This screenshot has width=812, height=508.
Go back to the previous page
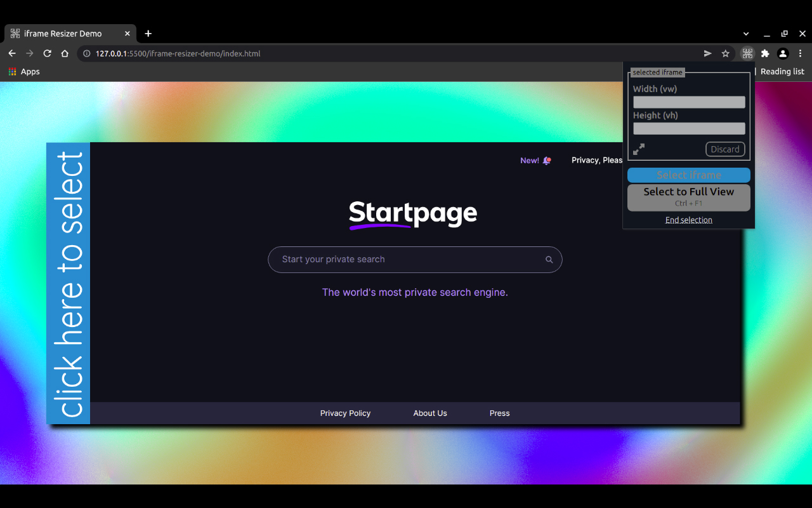[x=11, y=53]
